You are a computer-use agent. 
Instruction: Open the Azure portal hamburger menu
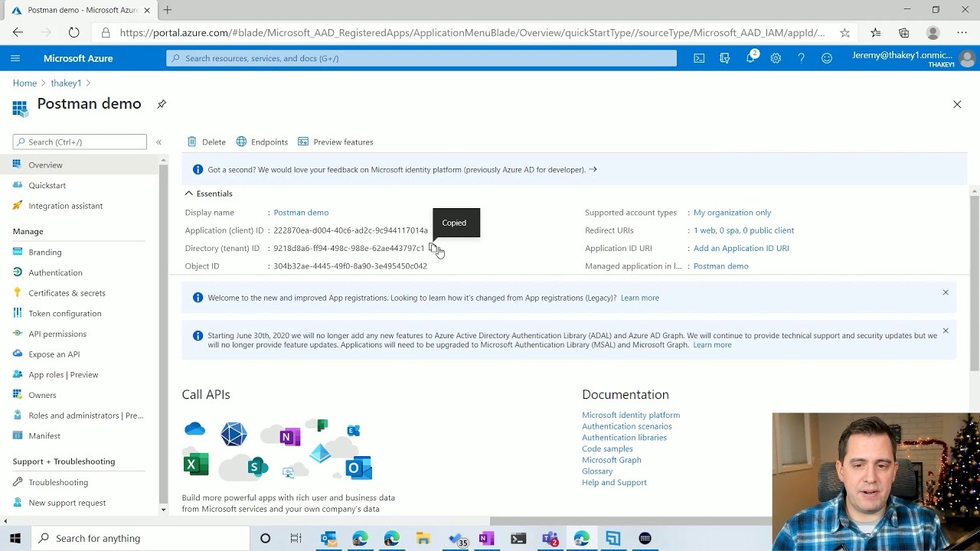15,58
